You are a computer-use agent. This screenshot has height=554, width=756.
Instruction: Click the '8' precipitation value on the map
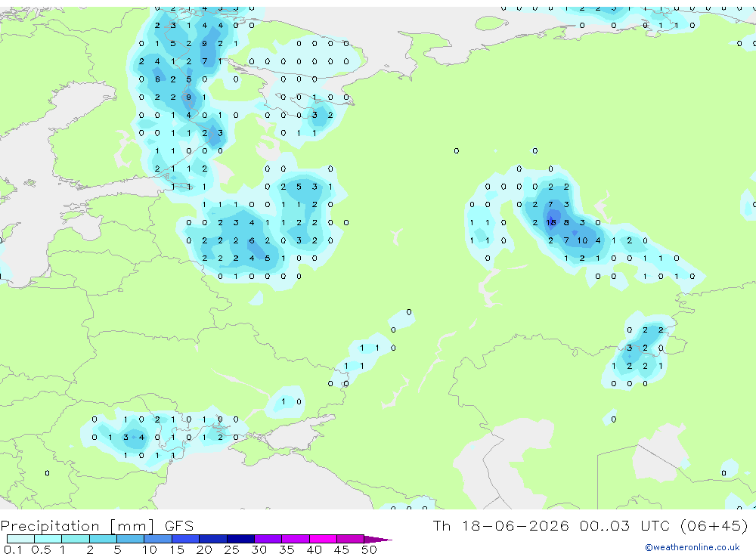coord(566,222)
